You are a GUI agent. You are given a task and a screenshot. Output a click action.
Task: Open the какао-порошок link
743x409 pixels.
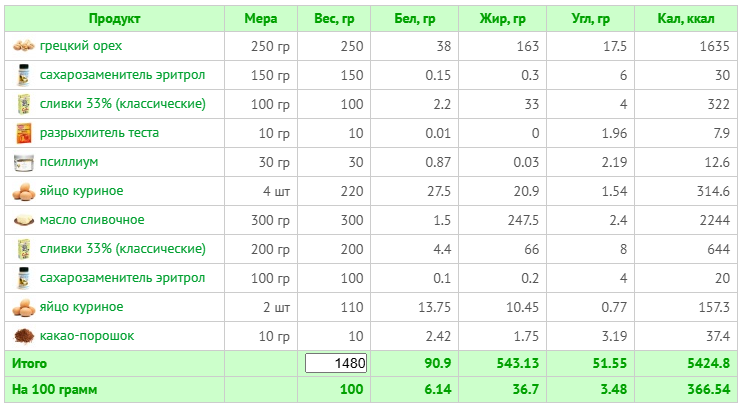87,336
